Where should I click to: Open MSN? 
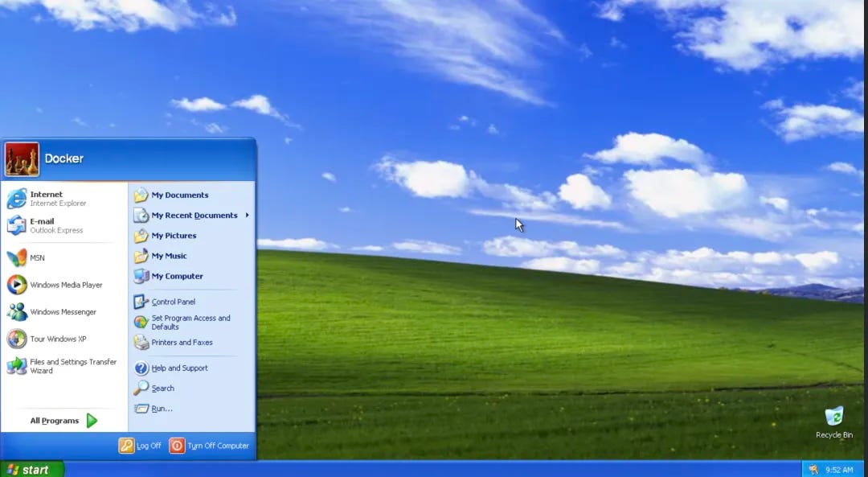36,257
